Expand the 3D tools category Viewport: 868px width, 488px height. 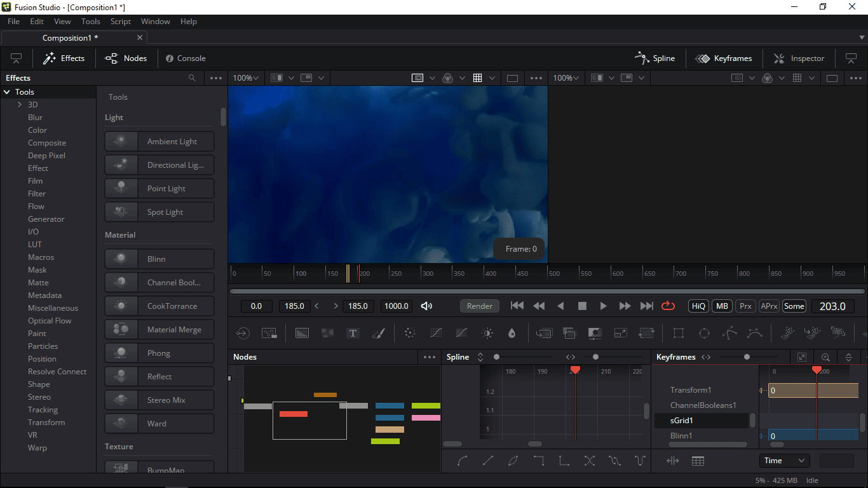pos(20,105)
